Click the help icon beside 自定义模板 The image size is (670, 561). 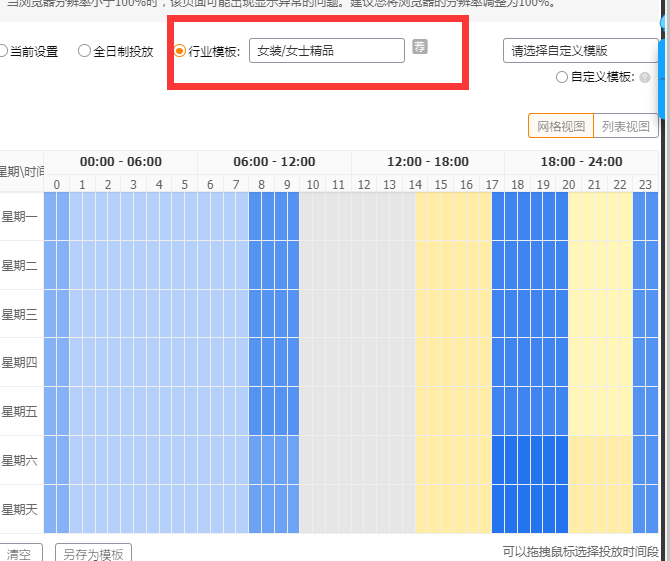tap(645, 77)
